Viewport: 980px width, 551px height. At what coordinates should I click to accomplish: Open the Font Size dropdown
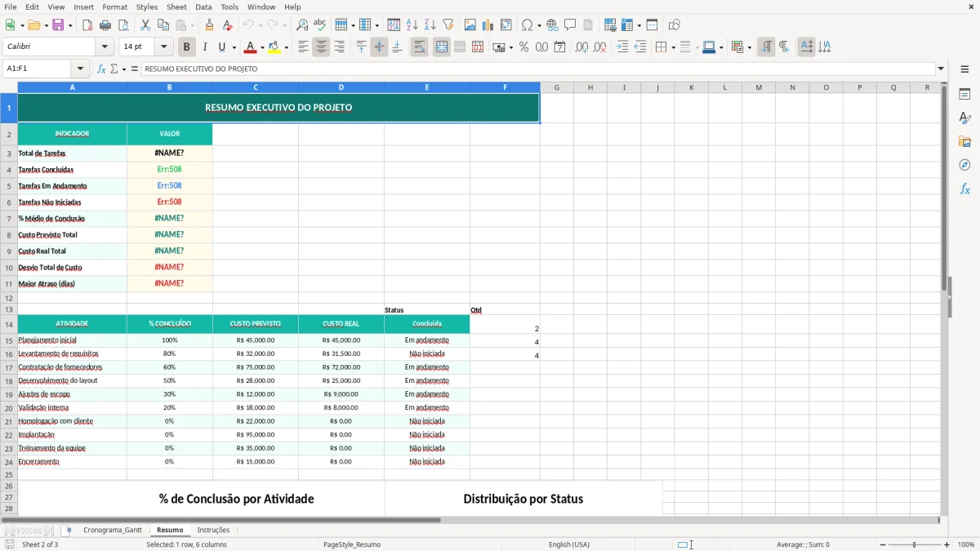tap(164, 47)
